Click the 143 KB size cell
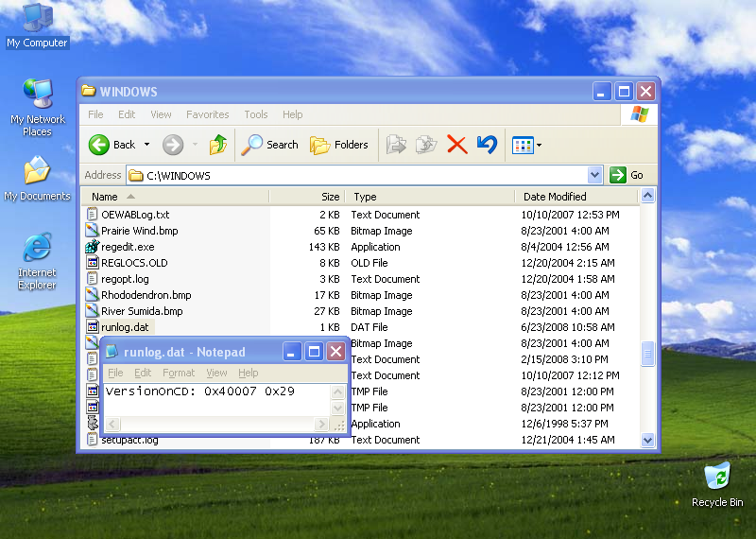756x539 pixels. click(324, 247)
